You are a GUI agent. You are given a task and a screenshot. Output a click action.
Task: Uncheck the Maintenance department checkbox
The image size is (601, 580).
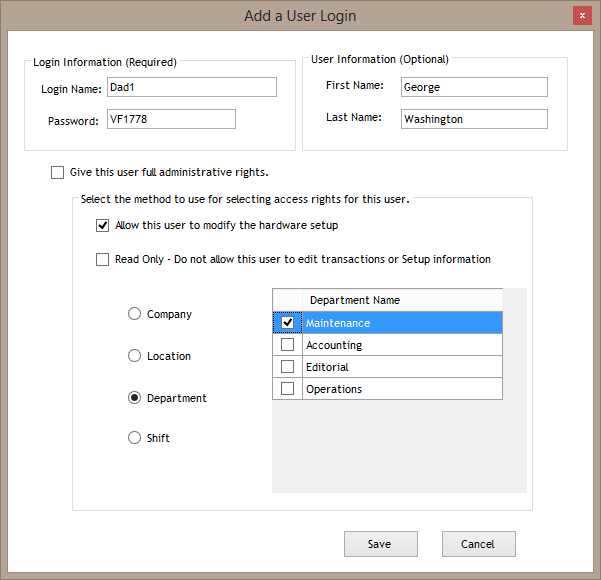coord(288,323)
